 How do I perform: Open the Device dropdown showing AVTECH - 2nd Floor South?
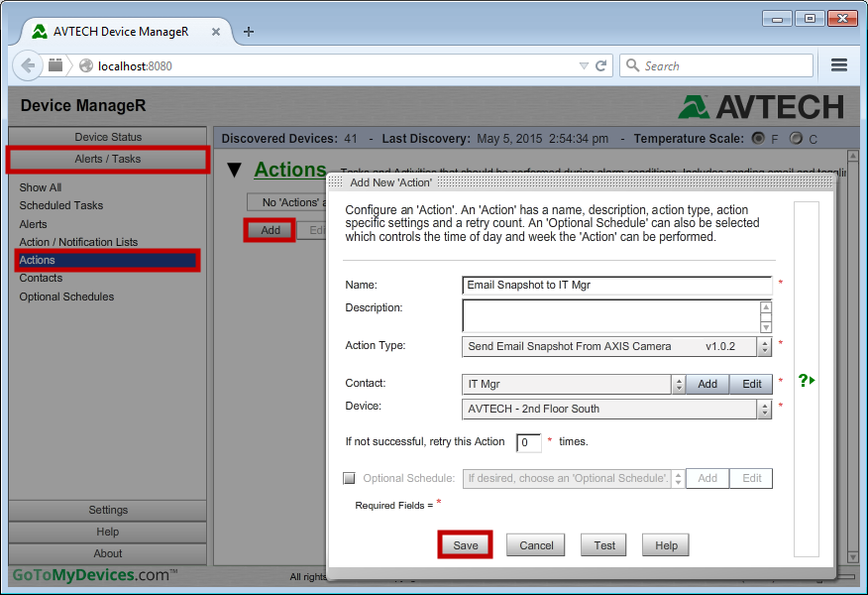(x=761, y=407)
